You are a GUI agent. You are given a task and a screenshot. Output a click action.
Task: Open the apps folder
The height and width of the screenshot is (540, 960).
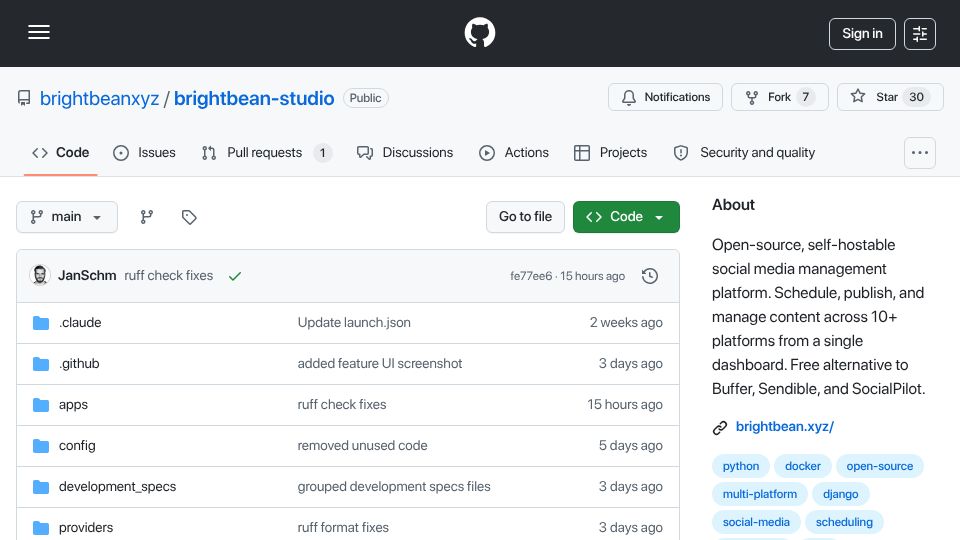click(x=73, y=405)
